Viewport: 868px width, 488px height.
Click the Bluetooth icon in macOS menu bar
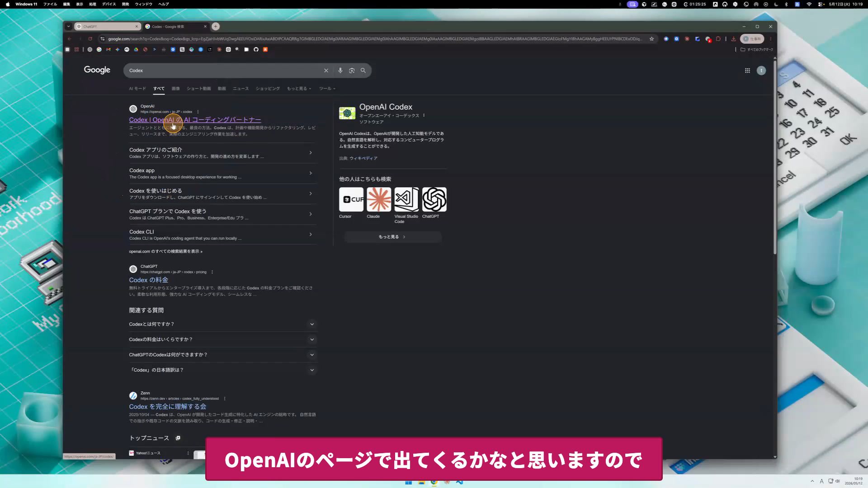coord(786,4)
